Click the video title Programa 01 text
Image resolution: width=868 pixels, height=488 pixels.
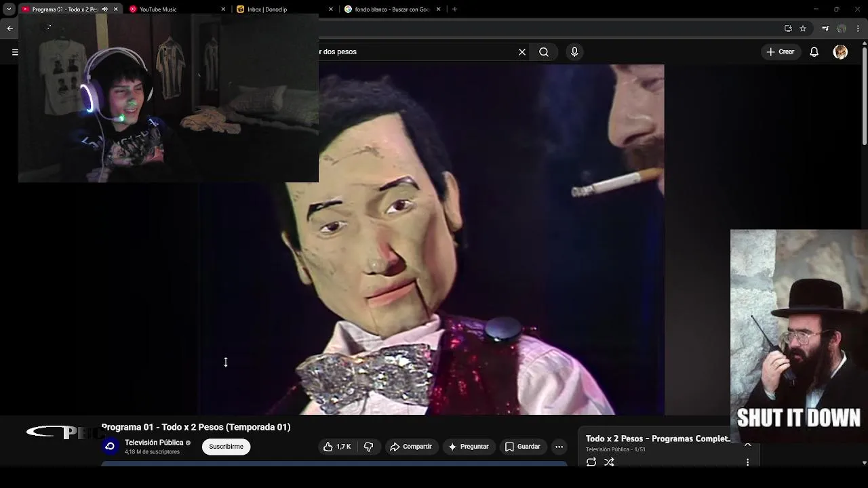(x=196, y=427)
